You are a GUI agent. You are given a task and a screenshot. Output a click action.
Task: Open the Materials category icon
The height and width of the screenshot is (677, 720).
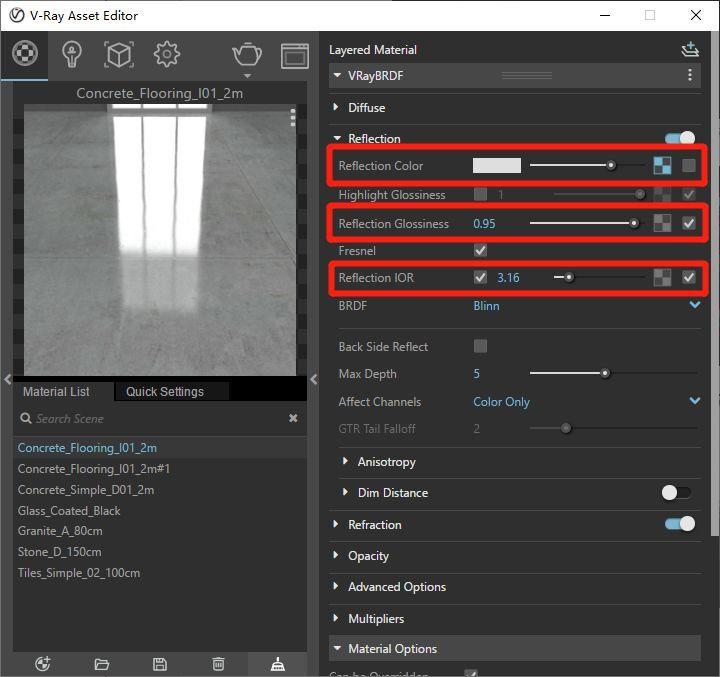coord(25,53)
